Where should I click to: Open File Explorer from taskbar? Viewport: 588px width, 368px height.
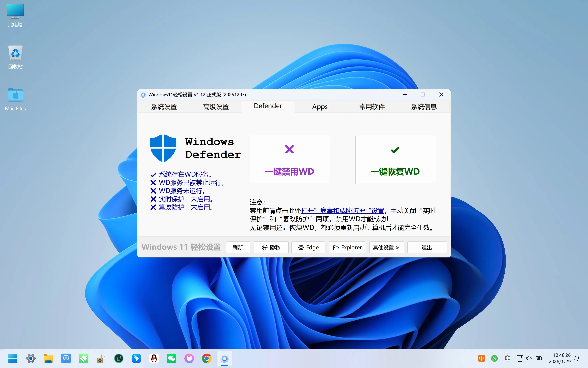click(48, 358)
